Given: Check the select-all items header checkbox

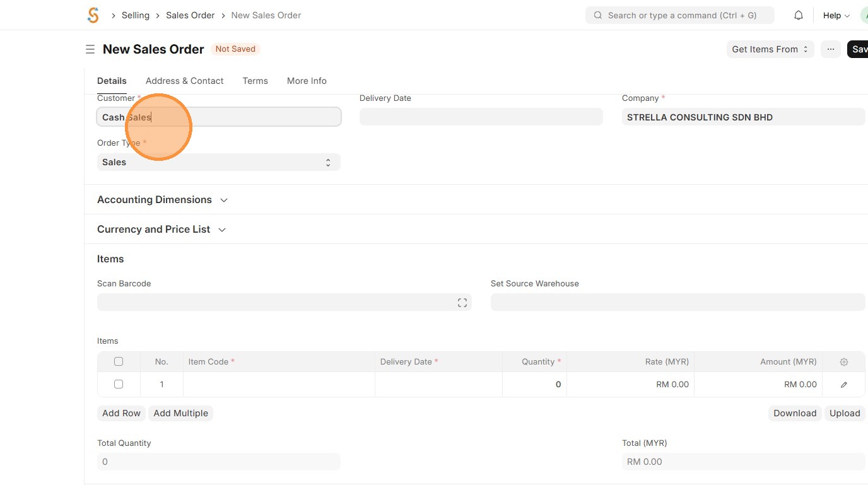Looking at the screenshot, I should click(x=119, y=361).
